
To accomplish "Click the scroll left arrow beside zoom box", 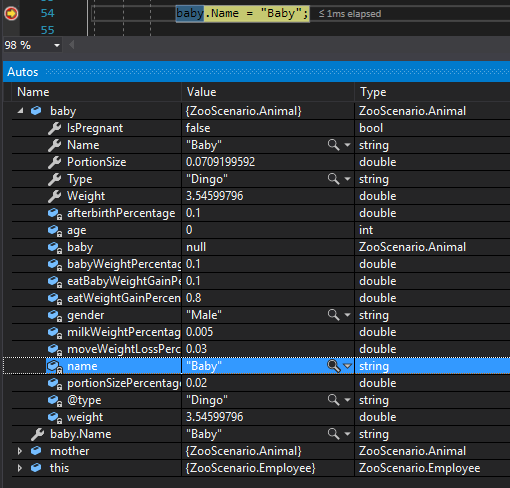I will (x=71, y=45).
